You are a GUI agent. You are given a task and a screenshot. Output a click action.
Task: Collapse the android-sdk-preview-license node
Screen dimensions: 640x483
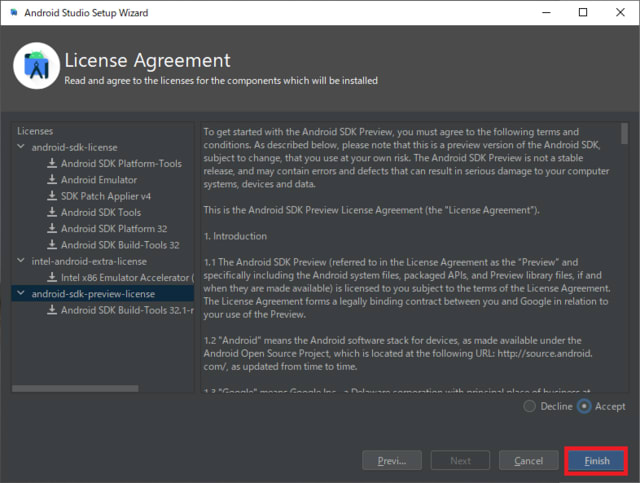tap(21, 294)
